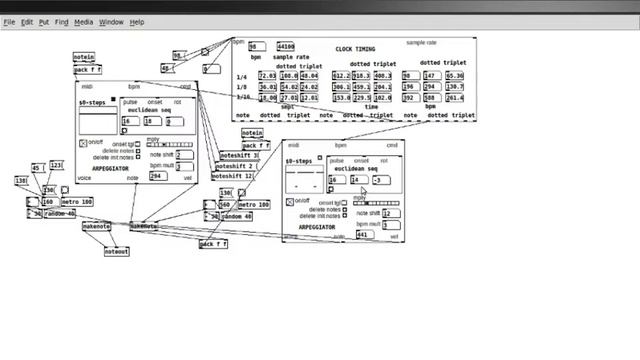Screen dimensions: 640x360
Task: Click the 0 number box below the toggle
Action: coord(211,69)
